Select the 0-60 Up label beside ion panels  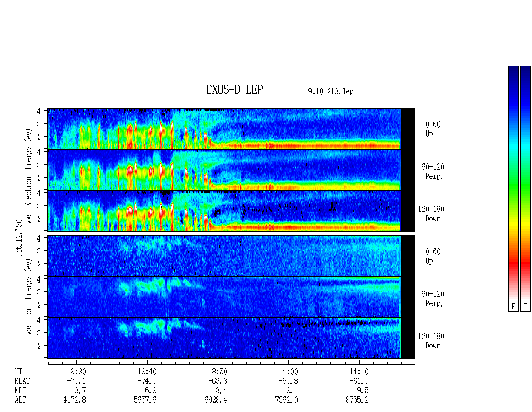pyautogui.click(x=433, y=256)
